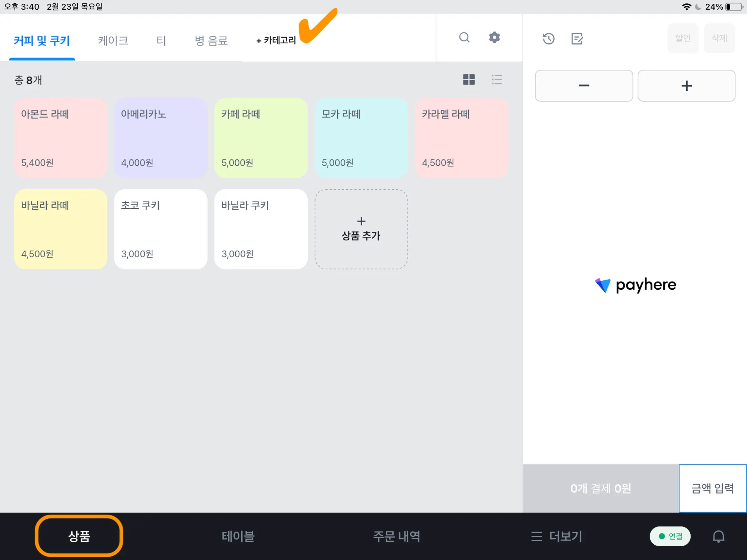Open the order history clock icon
The width and height of the screenshot is (747, 560).
(548, 38)
